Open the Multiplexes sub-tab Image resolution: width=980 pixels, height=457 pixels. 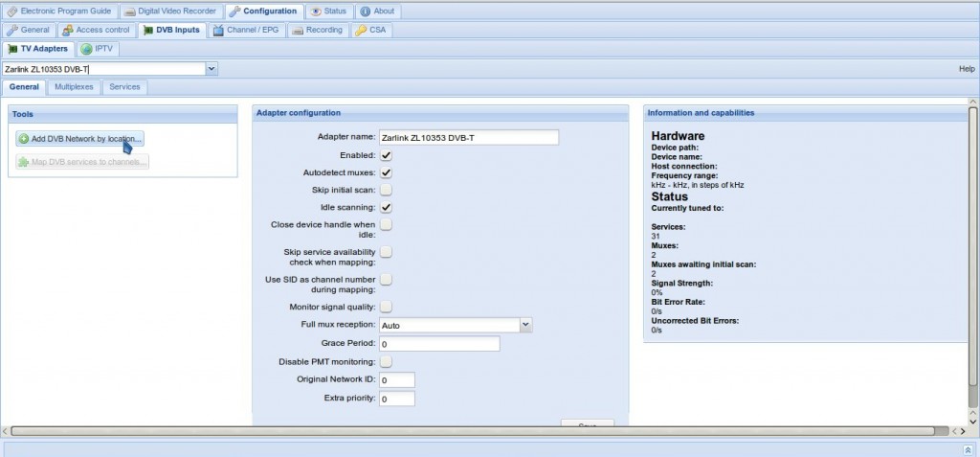(74, 87)
